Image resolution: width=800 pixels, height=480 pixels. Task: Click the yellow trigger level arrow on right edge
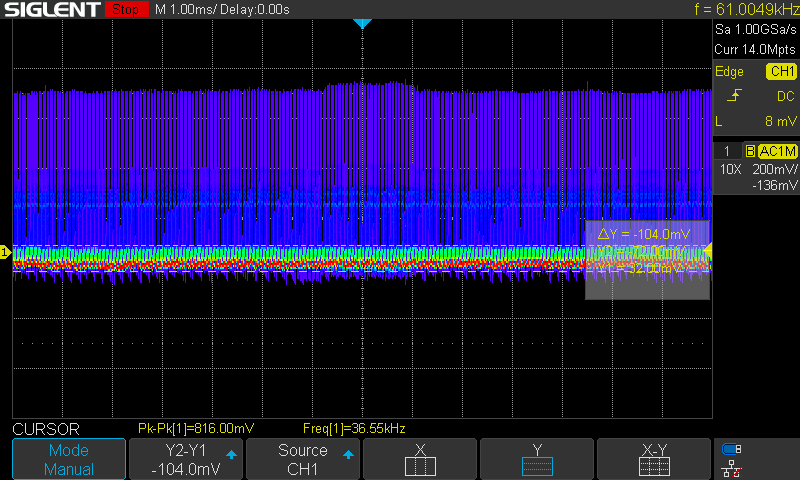(708, 250)
